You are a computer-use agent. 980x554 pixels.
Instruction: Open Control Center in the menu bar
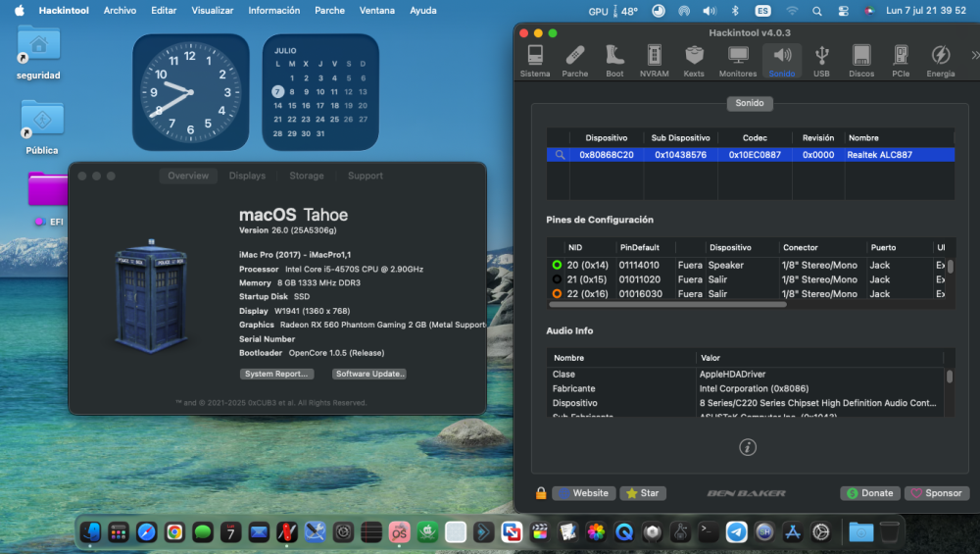click(843, 11)
